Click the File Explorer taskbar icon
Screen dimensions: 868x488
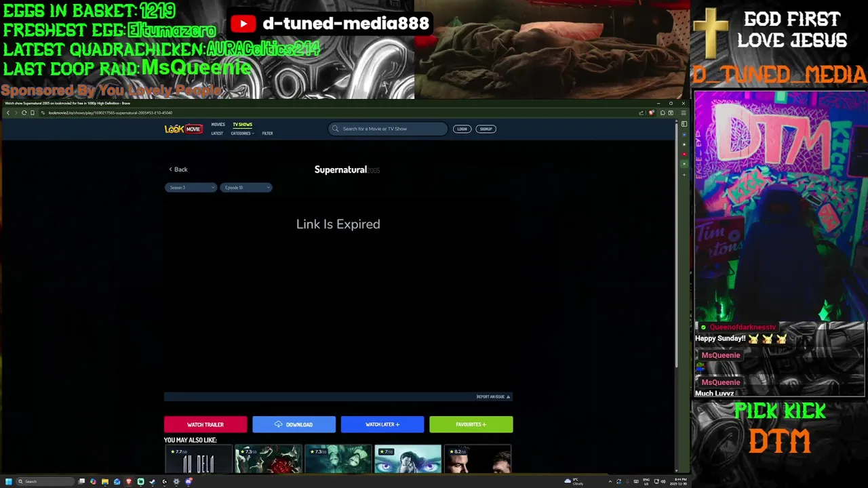(105, 481)
